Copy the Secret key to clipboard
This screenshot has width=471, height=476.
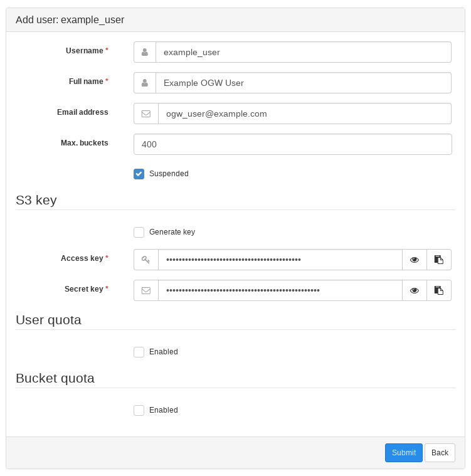[439, 290]
